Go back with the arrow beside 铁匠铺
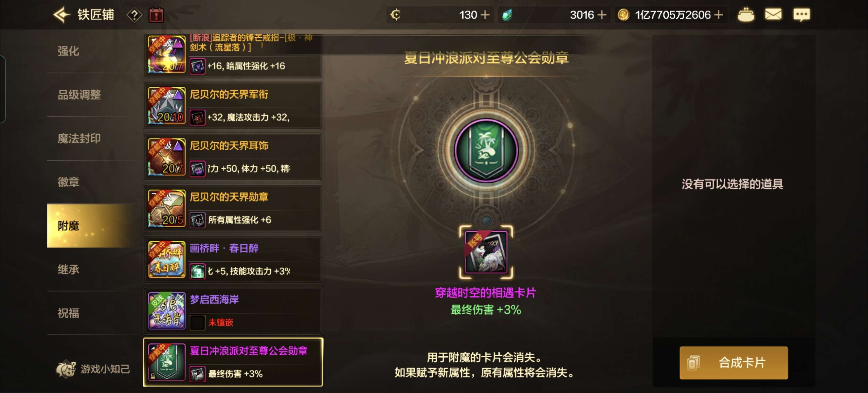Image resolution: width=868 pixels, height=393 pixels. (x=61, y=15)
